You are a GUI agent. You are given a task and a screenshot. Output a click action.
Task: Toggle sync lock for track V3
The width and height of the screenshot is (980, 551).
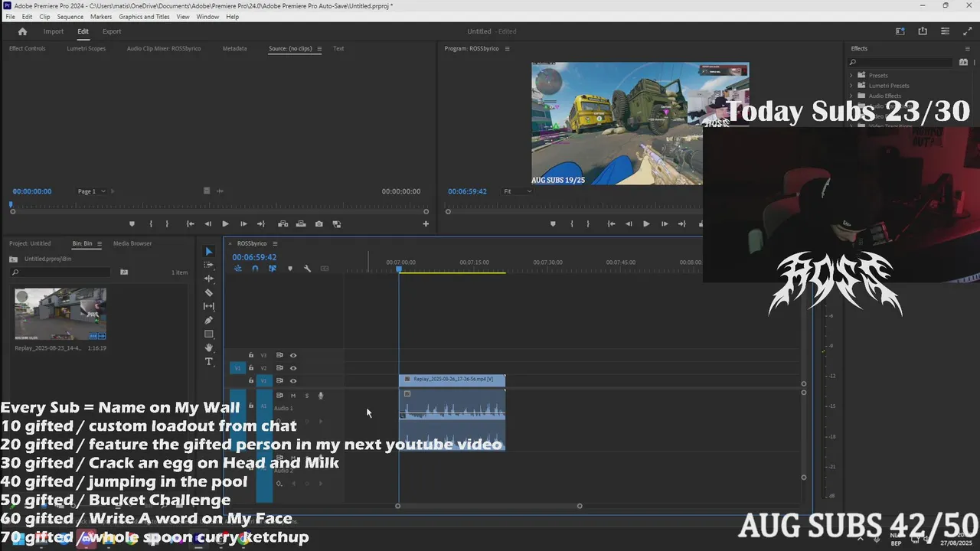click(x=279, y=355)
